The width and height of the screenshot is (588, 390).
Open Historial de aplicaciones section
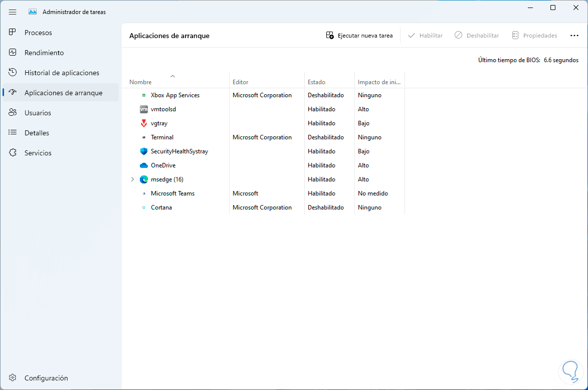[x=62, y=73]
